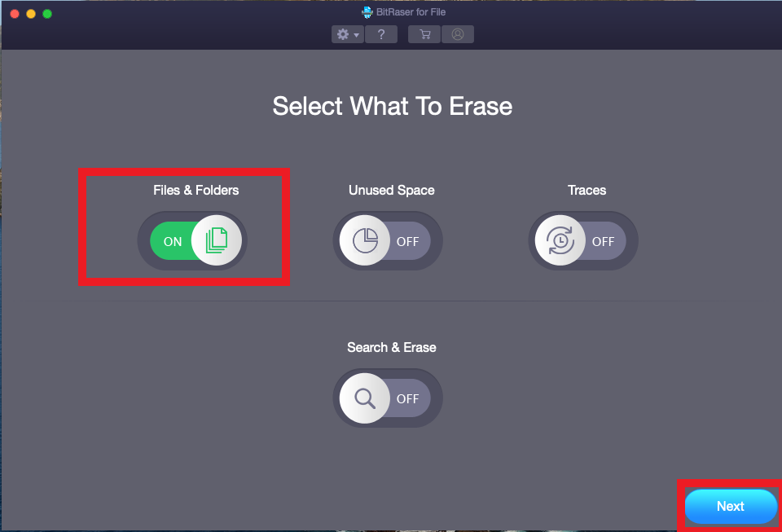Open the shopping cart to buy

[x=424, y=34]
